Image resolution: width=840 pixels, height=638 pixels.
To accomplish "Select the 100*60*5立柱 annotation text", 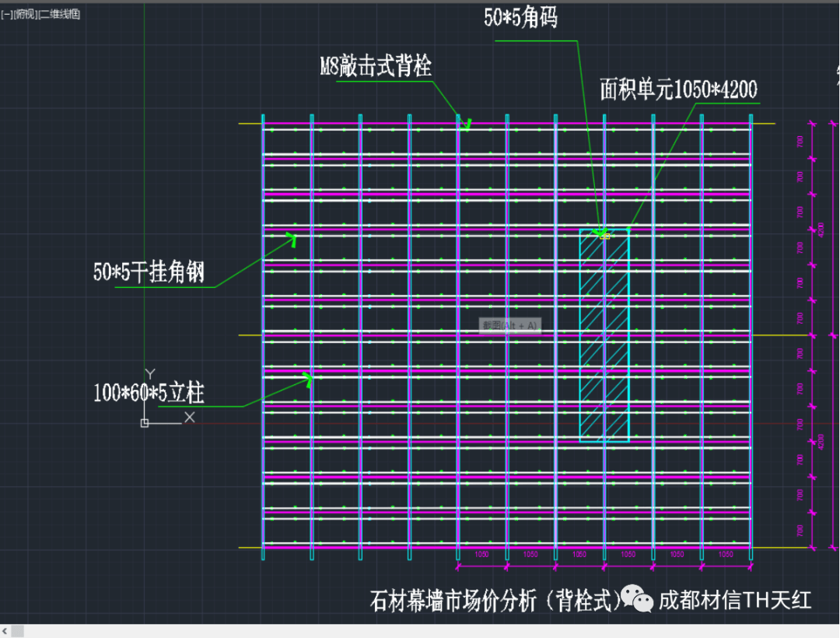I will click(x=149, y=393).
